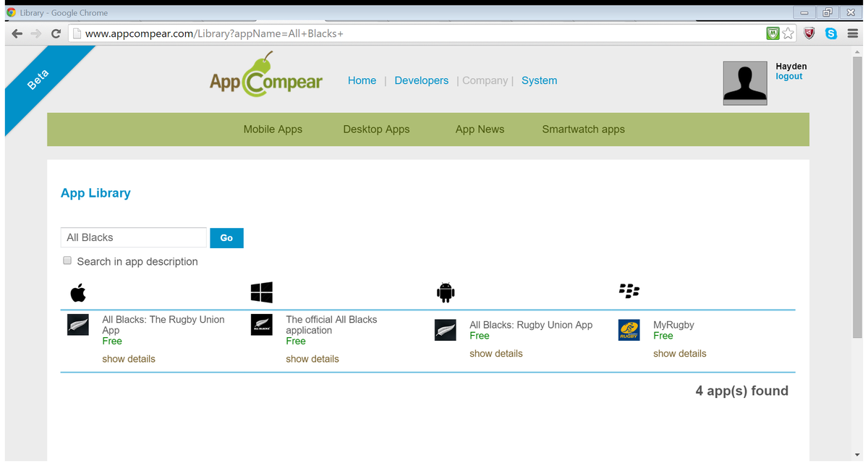This screenshot has height=466, width=868.
Task: Click the app search input field
Action: [134, 237]
